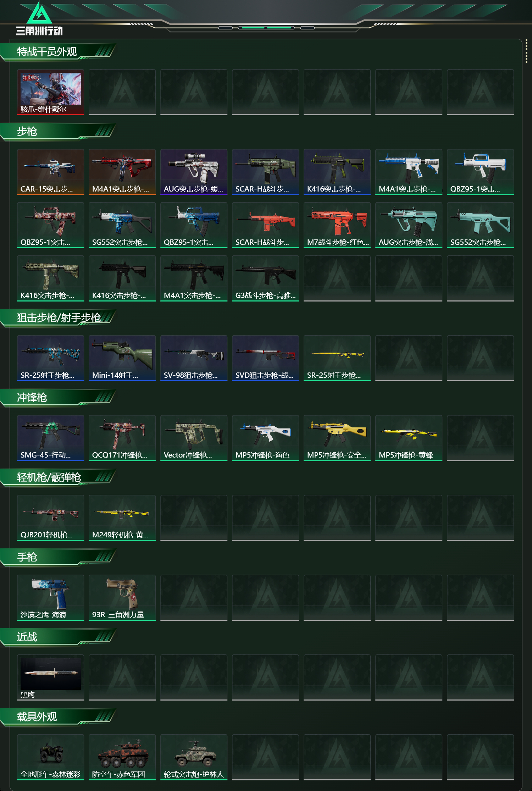The width and height of the screenshot is (532, 791).
Task: Select the Mini-14 marksman rifle skin
Action: 122,358
